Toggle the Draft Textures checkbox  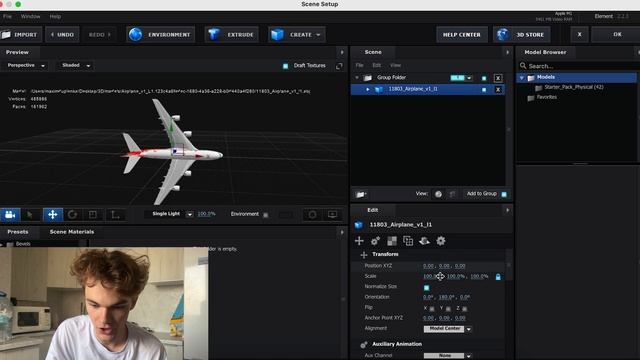click(285, 66)
